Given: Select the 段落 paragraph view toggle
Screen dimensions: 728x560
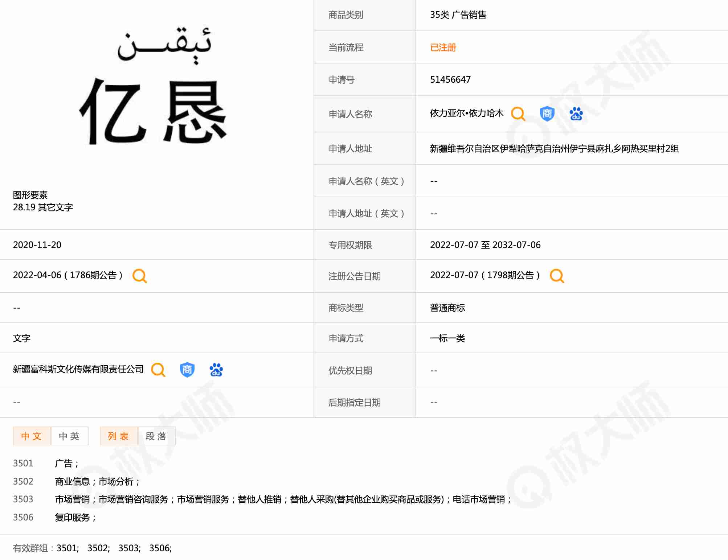Looking at the screenshot, I should 156,436.
